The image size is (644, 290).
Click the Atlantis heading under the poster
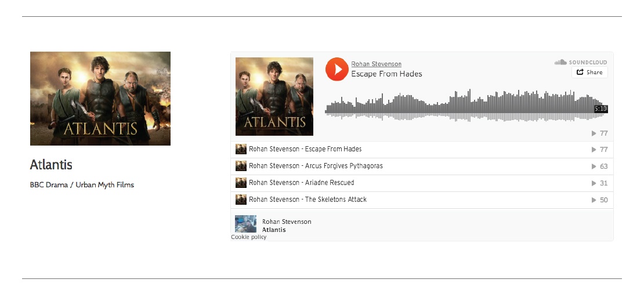click(51, 165)
